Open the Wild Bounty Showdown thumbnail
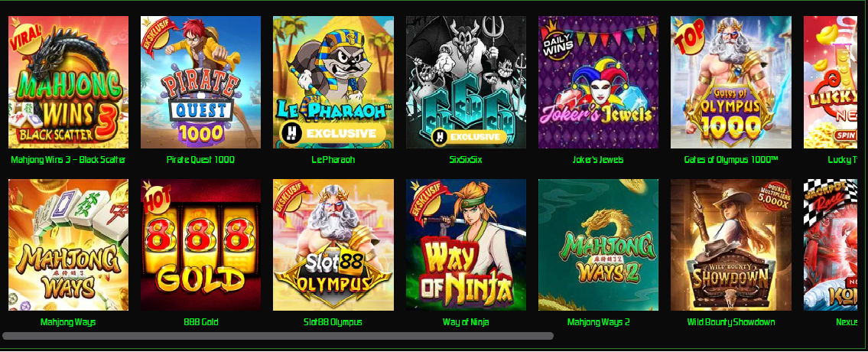 pyautogui.click(x=730, y=244)
